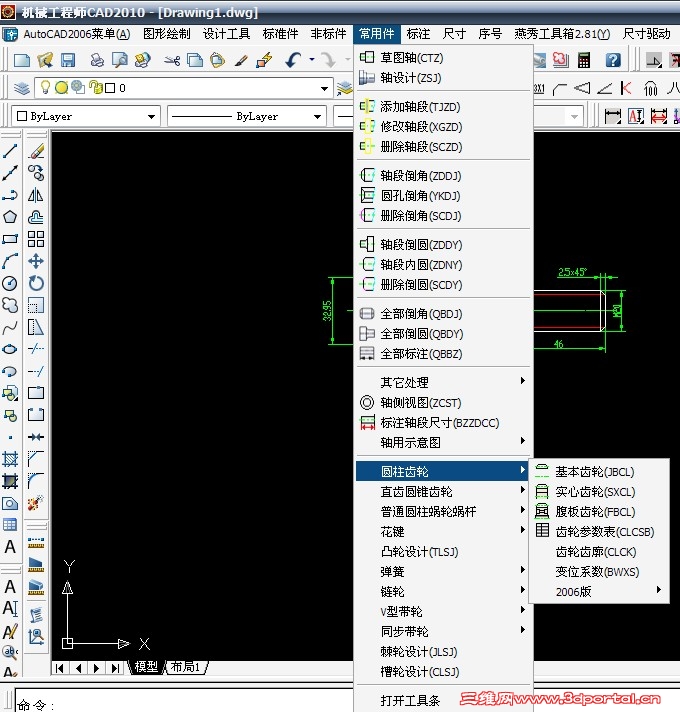Image resolution: width=680 pixels, height=712 pixels.
Task: Open the 尺寸驱动 menu
Action: (x=646, y=34)
